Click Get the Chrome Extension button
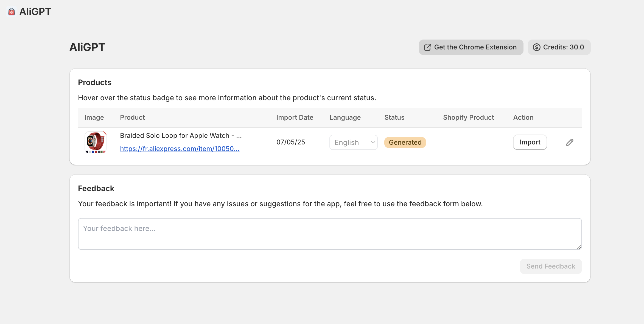The image size is (644, 324). pos(471,47)
